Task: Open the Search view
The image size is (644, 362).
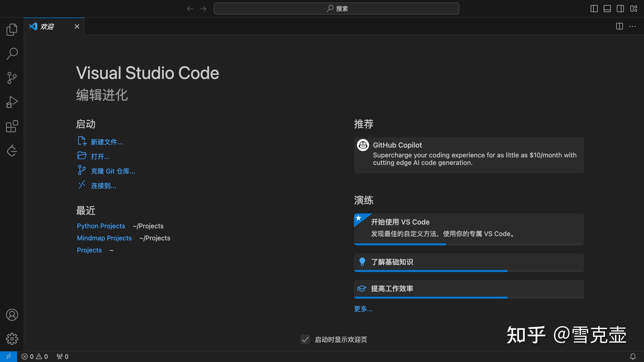Action: tap(12, 53)
